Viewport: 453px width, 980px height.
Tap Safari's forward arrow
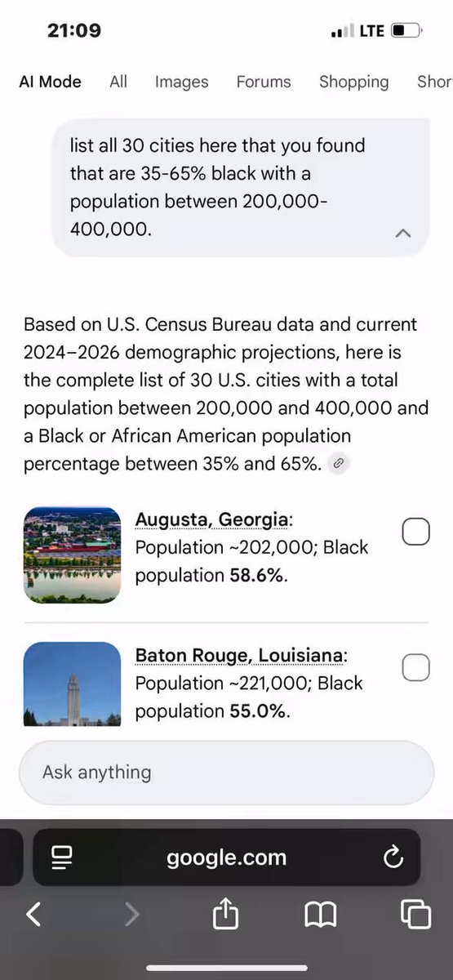(131, 914)
